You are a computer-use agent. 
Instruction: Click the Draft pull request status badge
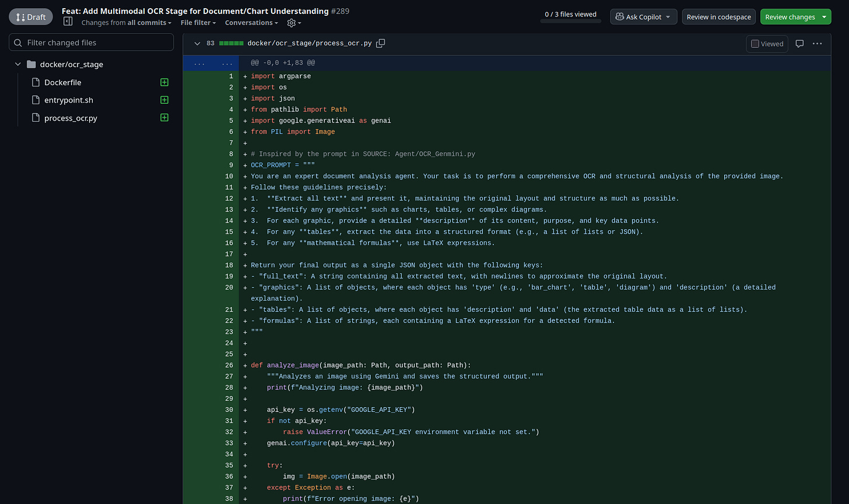(x=30, y=17)
